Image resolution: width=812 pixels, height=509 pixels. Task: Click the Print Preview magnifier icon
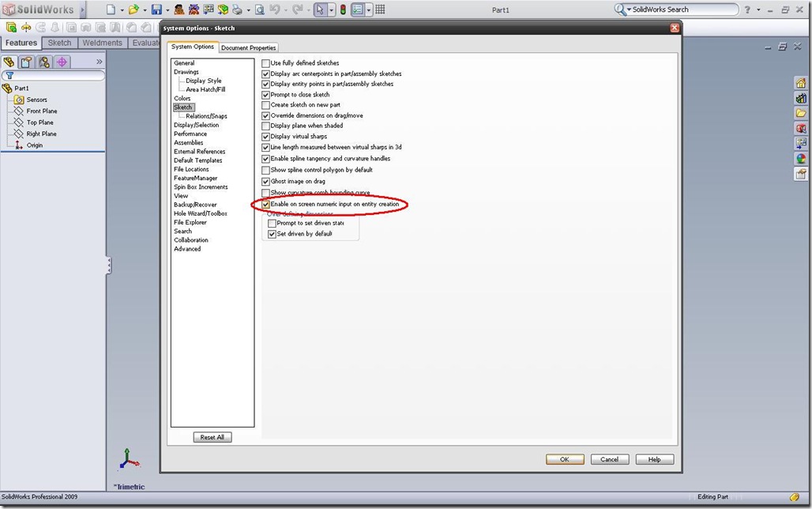point(259,9)
